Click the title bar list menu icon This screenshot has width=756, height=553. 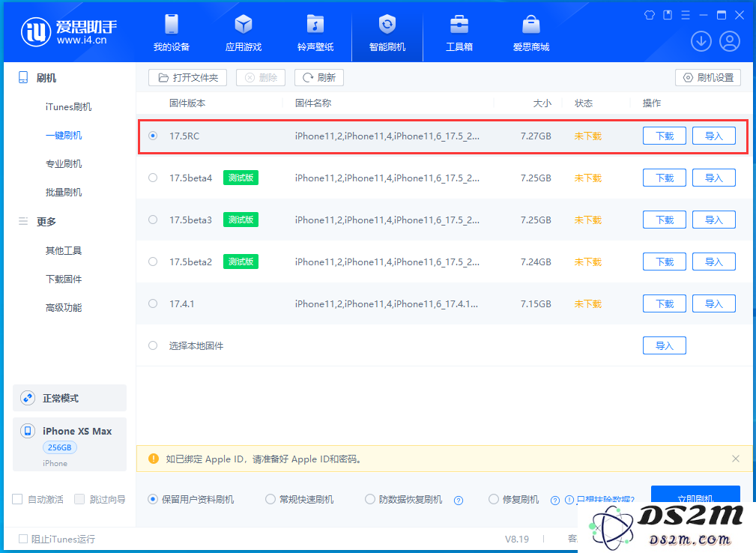pyautogui.click(x=685, y=15)
